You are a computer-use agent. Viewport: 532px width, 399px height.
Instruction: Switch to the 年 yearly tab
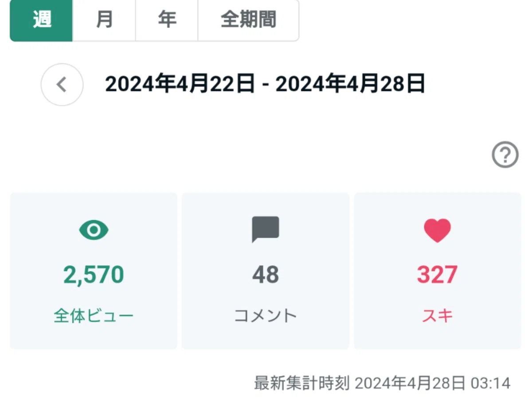(x=167, y=20)
